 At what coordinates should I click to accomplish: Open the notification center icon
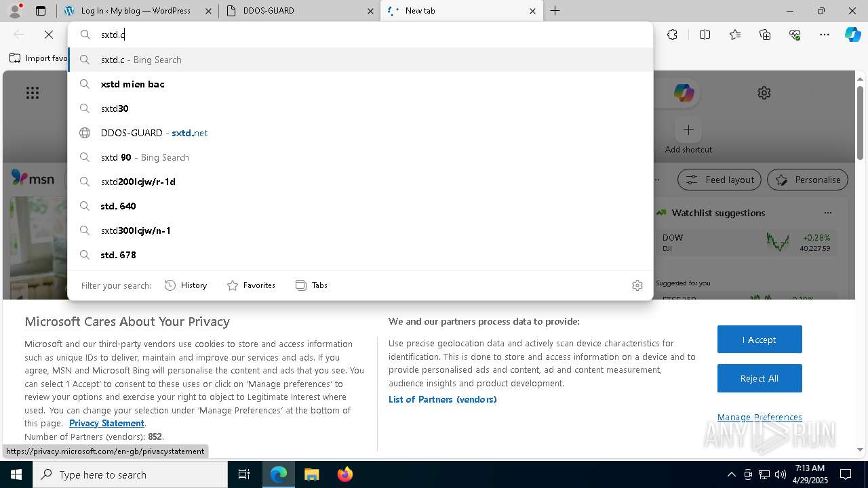pos(846,474)
